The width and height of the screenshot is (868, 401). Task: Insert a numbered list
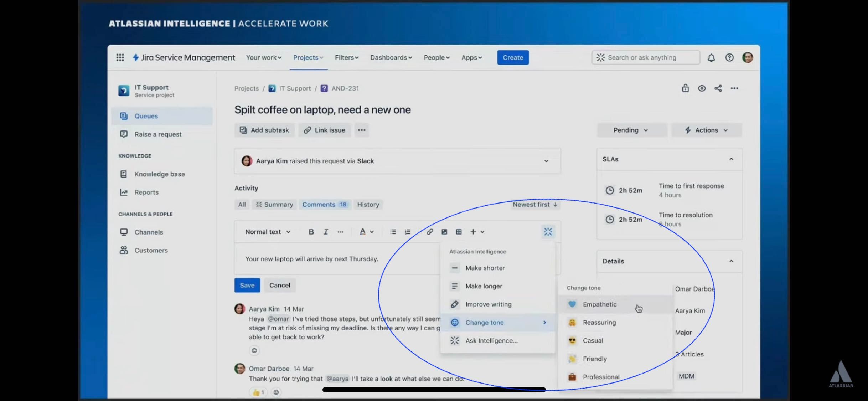point(408,232)
